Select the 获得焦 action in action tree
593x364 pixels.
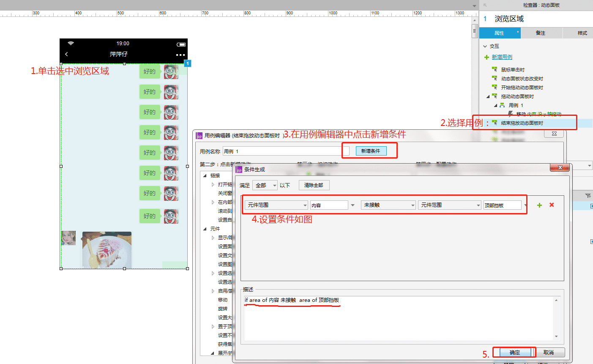(x=225, y=344)
